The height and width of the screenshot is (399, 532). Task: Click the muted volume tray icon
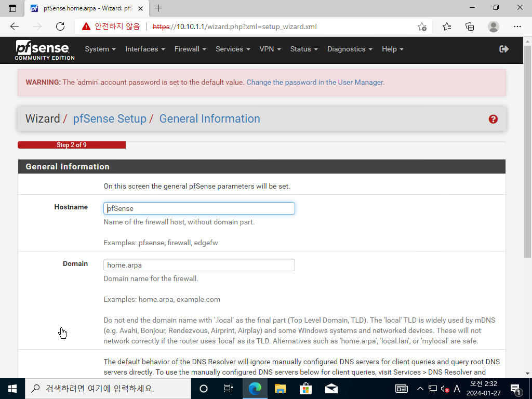click(445, 389)
